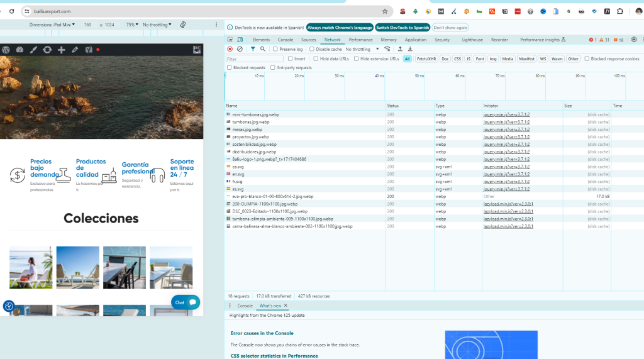Toggle the device toolbar icon
644x359 pixels.
click(x=240, y=40)
